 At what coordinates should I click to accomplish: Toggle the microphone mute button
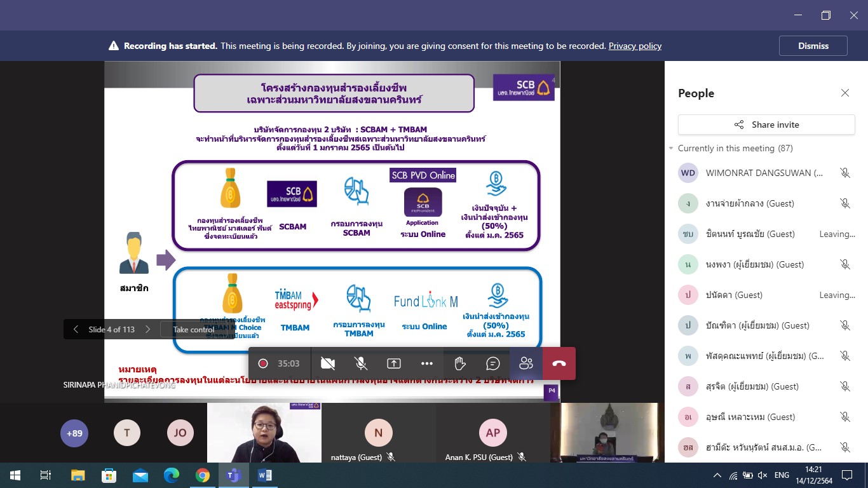tap(361, 363)
